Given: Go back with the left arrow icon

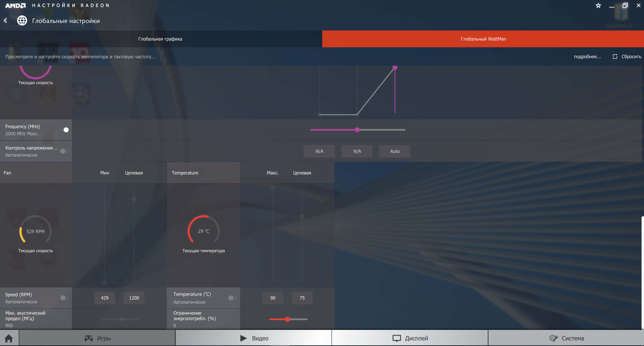Looking at the screenshot, I should click(6, 21).
